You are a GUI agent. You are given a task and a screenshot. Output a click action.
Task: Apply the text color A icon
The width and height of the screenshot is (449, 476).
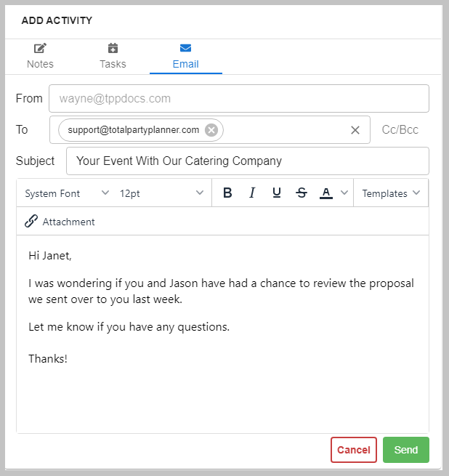pos(326,193)
